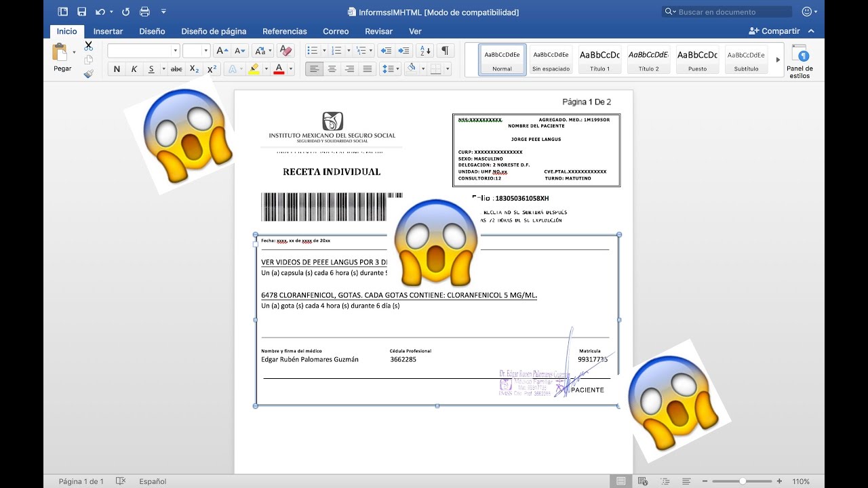Click the multilevel list icon
This screenshot has height=488, width=868.
click(x=361, y=51)
